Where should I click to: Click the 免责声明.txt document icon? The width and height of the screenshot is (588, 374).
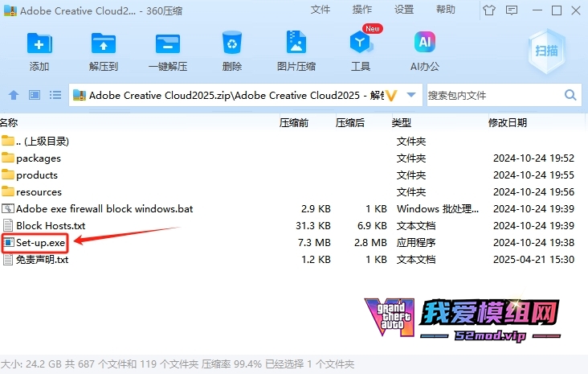(x=8, y=260)
